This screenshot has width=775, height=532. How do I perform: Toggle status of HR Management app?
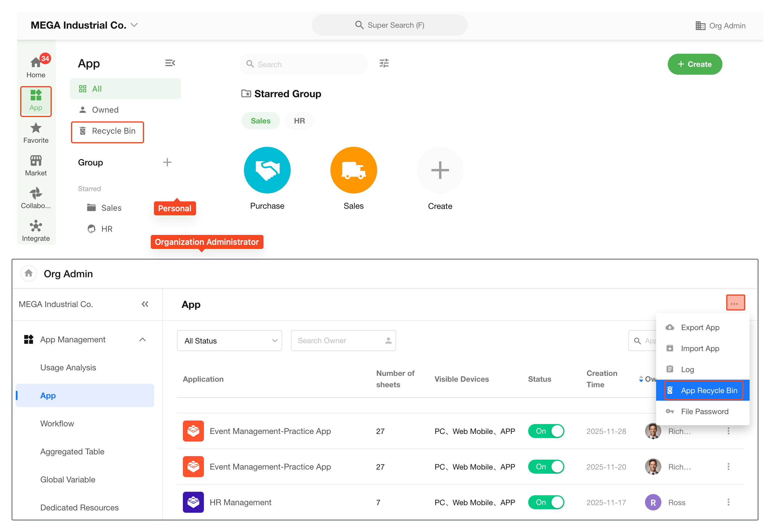coord(546,502)
